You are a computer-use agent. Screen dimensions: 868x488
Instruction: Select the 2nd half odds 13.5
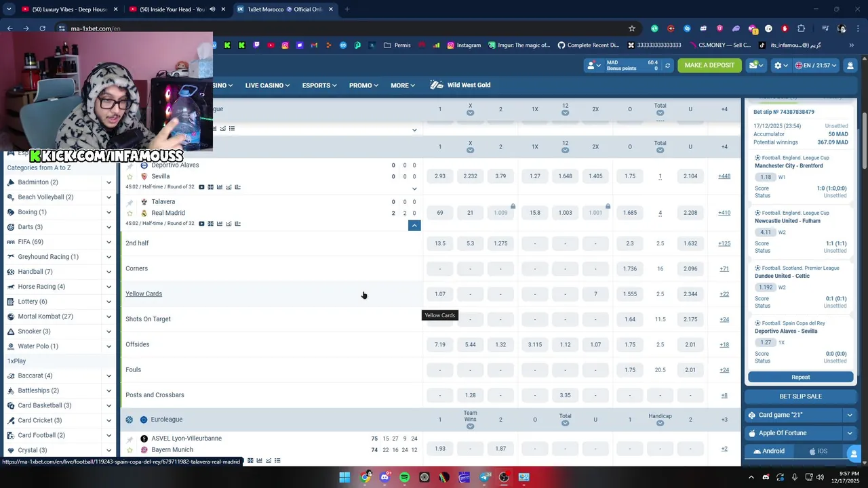440,243
